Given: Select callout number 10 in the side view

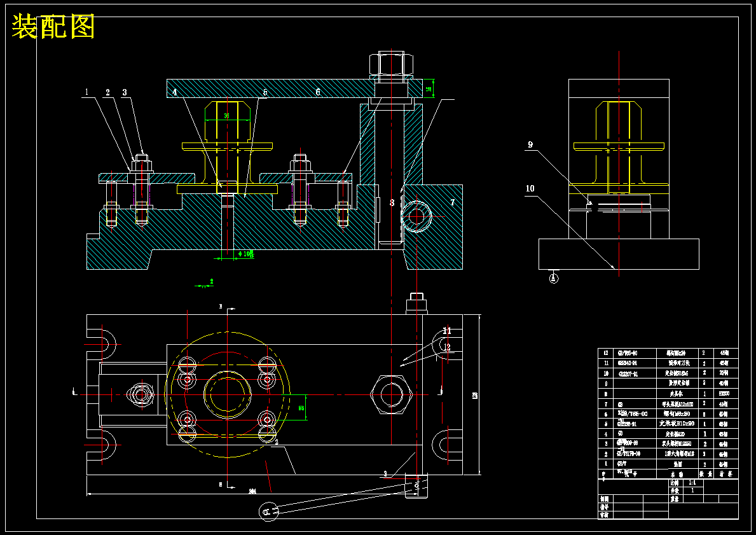Looking at the screenshot, I should pos(530,188).
